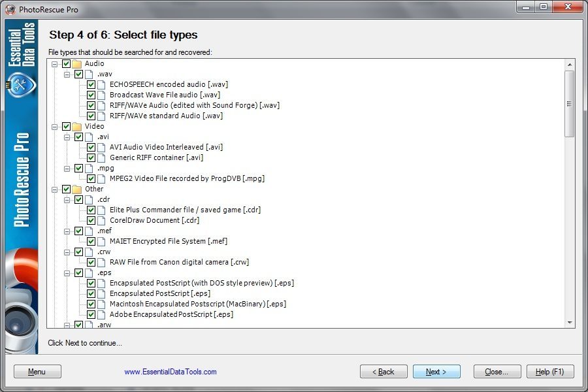Click file icon beside MPEG2 Video File entry
Viewport: 588px width, 392px height.
tap(101, 179)
